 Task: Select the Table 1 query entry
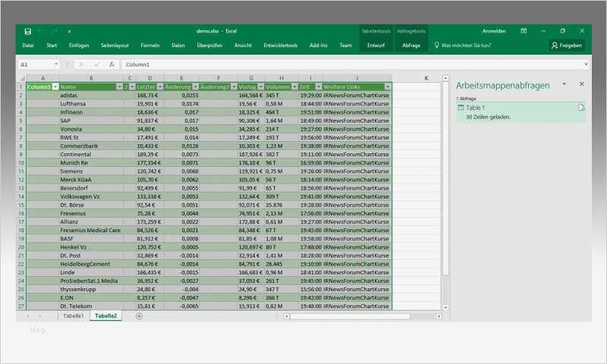[521, 112]
